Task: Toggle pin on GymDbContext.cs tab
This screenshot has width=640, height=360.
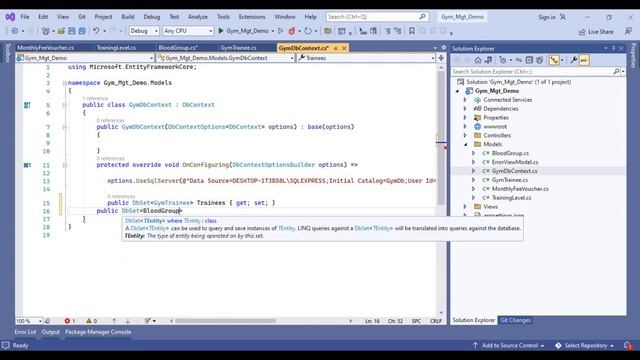Action: 336,48
